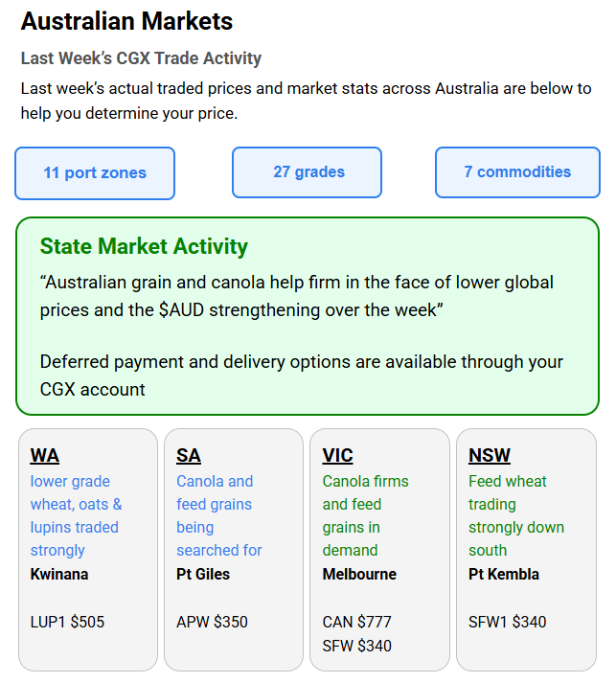616x683 pixels.
Task: Click the 27 grades button
Action: pos(308,172)
